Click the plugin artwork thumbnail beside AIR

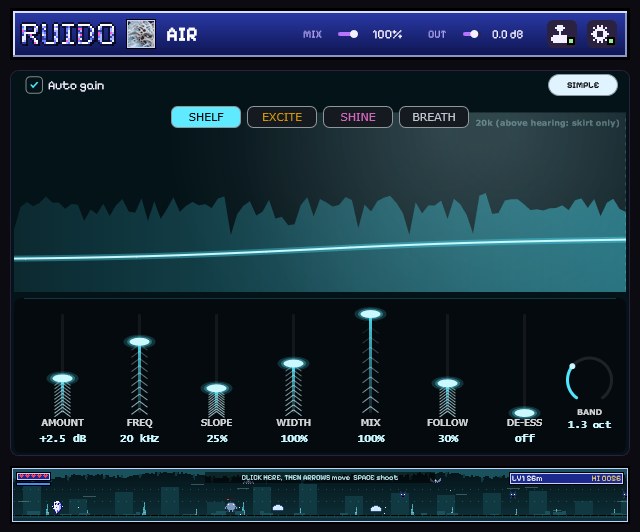click(x=141, y=34)
